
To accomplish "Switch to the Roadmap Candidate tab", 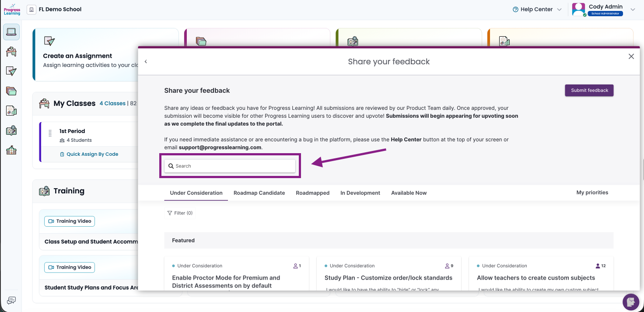I will point(259,193).
